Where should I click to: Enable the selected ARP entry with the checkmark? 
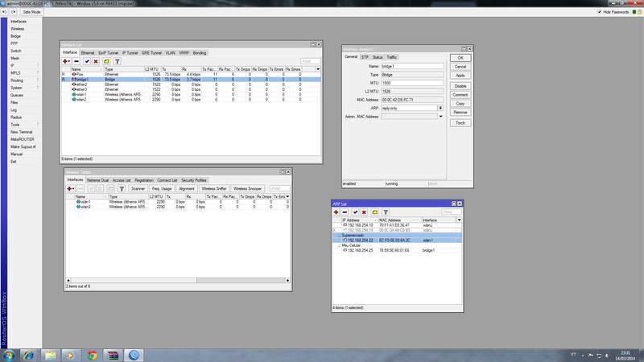click(x=355, y=212)
